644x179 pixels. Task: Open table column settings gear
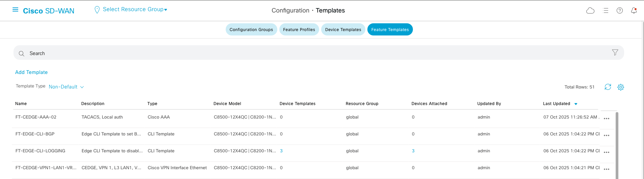pyautogui.click(x=621, y=87)
